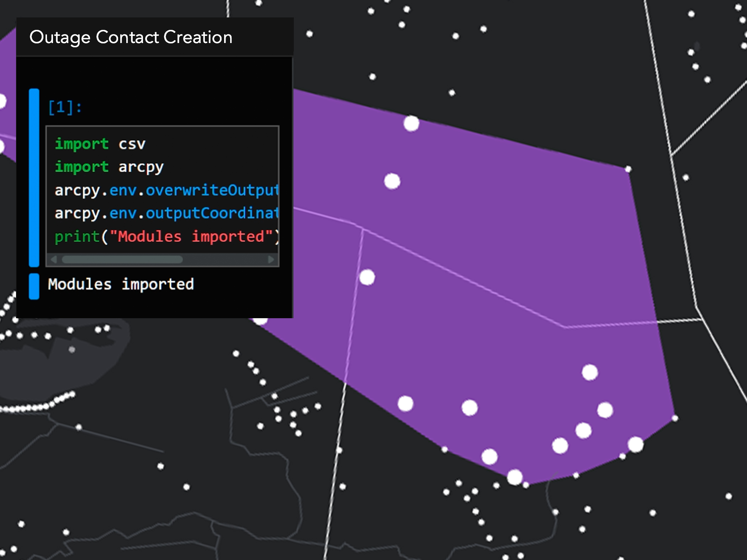Click the 'Modules imported' output text
This screenshot has height=560, width=747.
click(121, 284)
